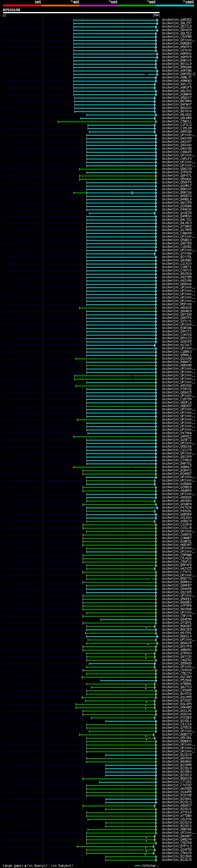197x868 pixels.
Task: Click the cyan ~100% identity legend bar
Action: (175, 6)
